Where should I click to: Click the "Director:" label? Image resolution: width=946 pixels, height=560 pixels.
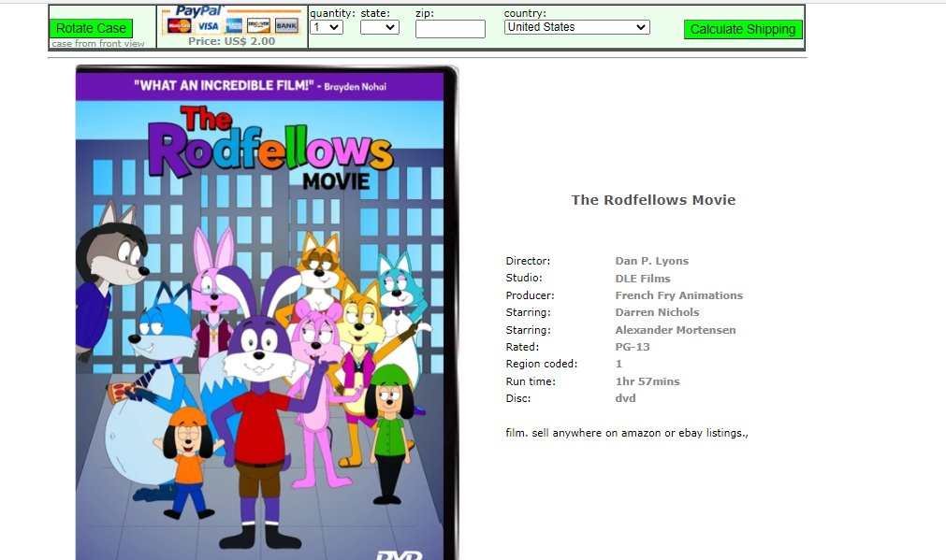click(528, 261)
